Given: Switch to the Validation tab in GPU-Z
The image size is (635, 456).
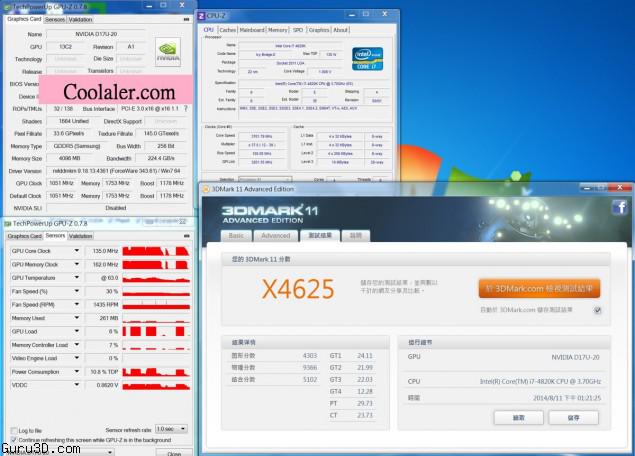Looking at the screenshot, I should 80,20.
